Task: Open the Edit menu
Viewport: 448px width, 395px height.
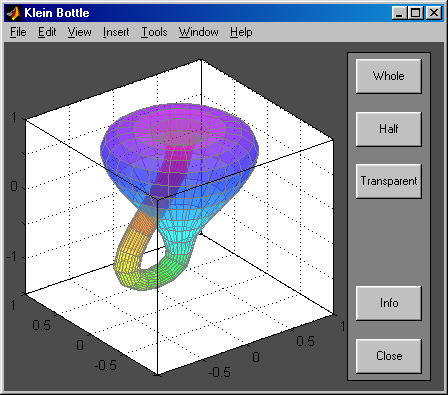Action: coord(47,32)
